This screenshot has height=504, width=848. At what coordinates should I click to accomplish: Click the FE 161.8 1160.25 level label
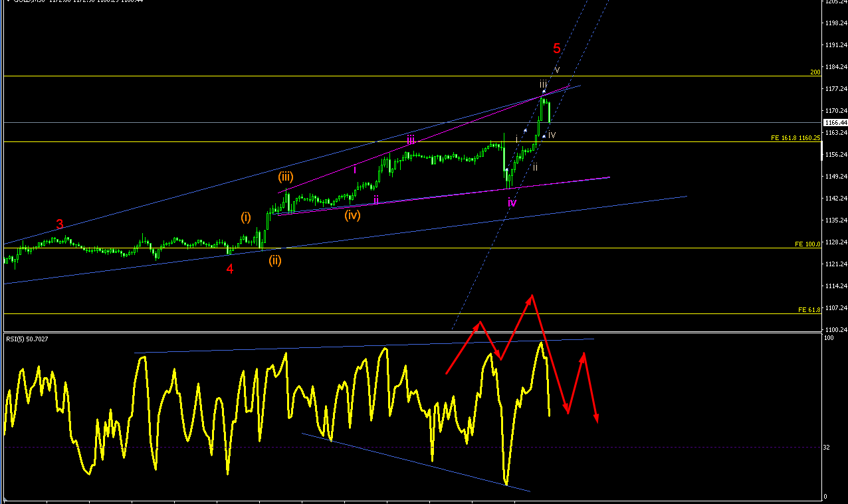796,138
